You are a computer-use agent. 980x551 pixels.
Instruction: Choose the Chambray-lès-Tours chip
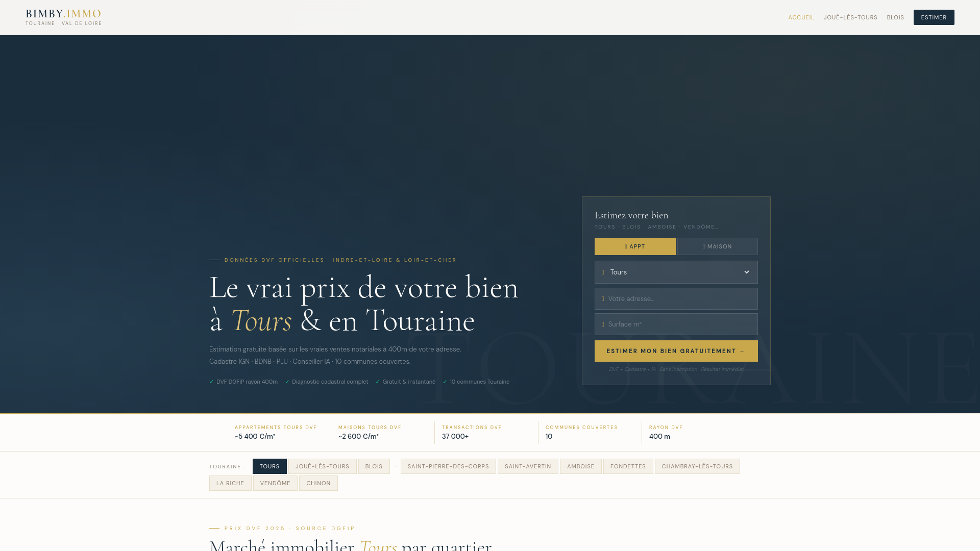[697, 466]
